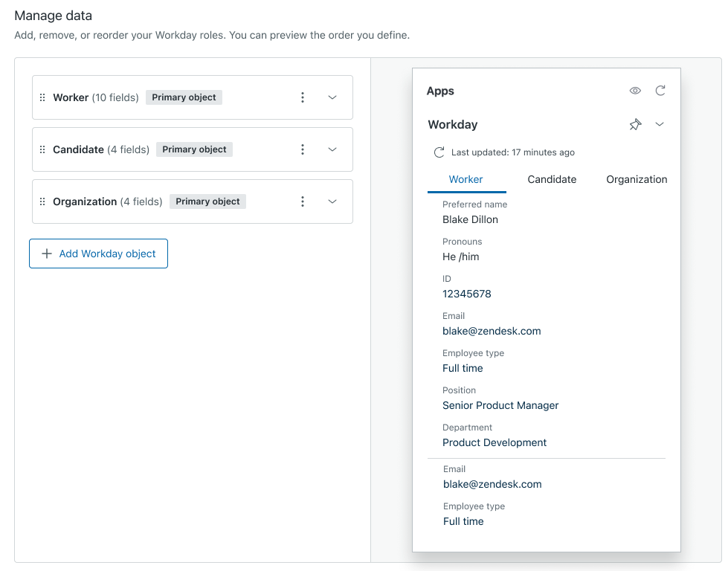Viewport: 728px width, 571px height.
Task: Grab the Candidate row drag handle
Action: 42,149
